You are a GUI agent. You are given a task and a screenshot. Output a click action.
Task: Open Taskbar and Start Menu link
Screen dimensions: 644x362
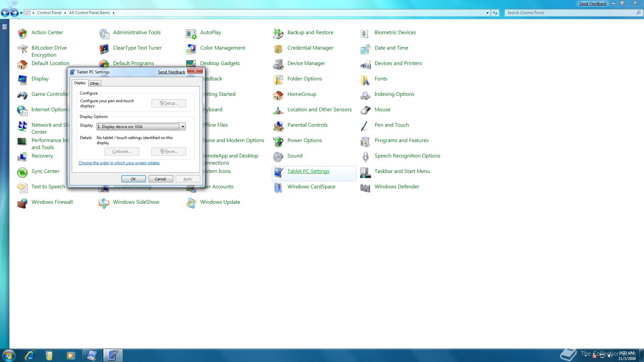point(402,171)
